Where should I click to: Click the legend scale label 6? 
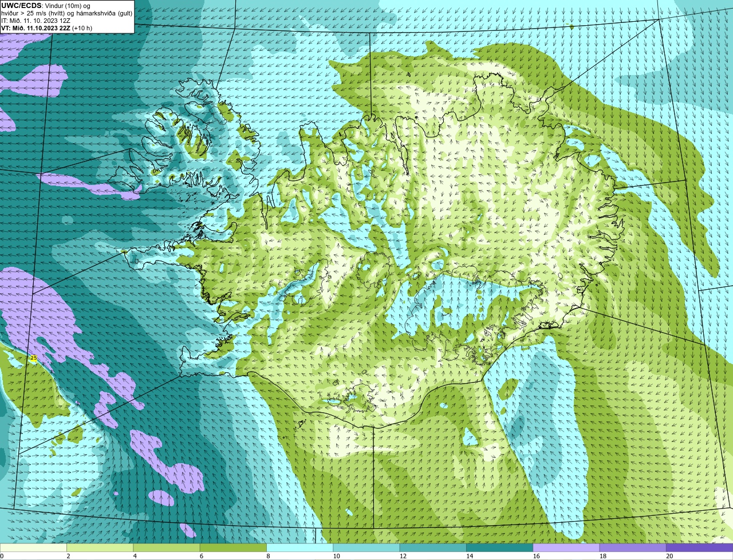point(202,556)
